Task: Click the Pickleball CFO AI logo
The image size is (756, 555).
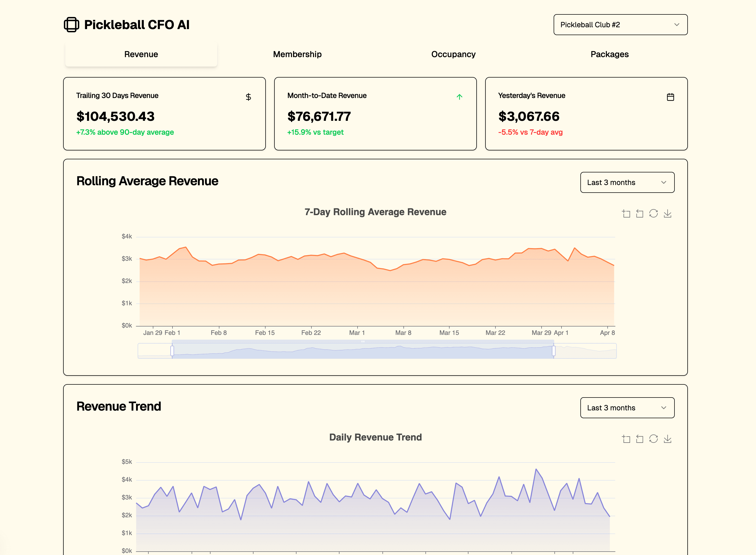Action: (127, 24)
